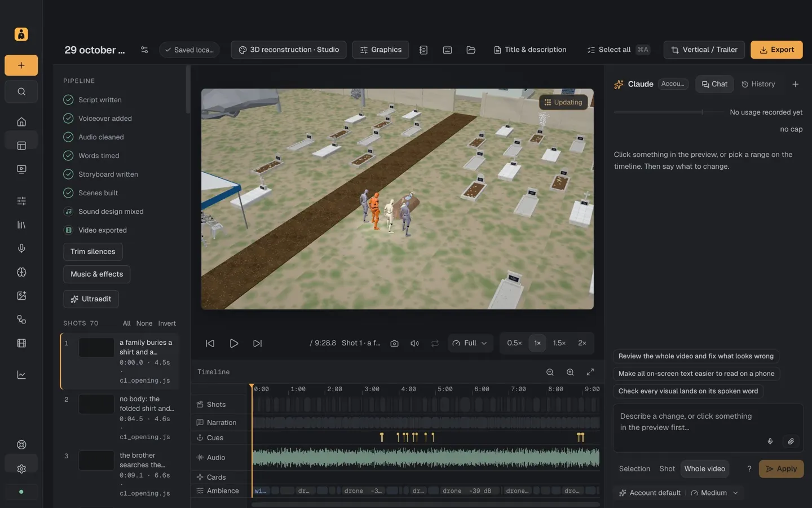The width and height of the screenshot is (812, 508).
Task: Toggle the Audio cleaned pipeline check
Action: pos(68,137)
